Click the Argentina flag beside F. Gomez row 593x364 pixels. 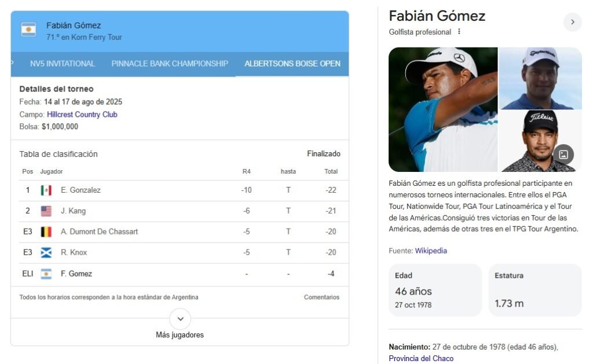point(46,274)
